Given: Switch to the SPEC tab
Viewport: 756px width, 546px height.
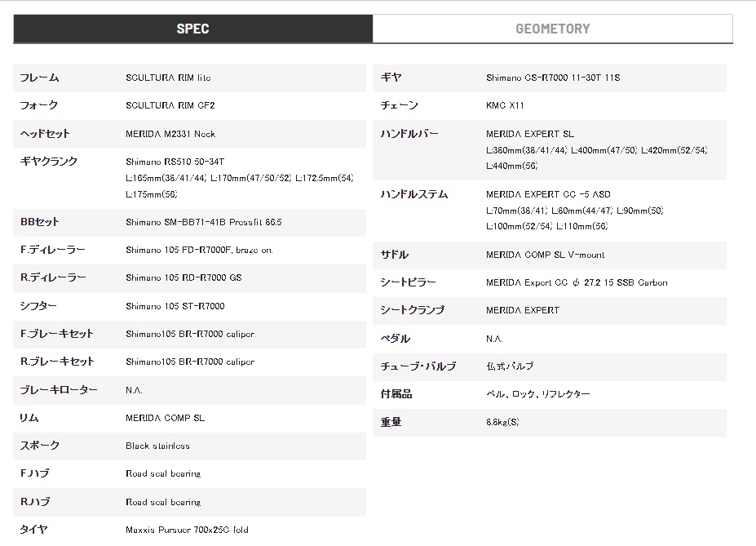Looking at the screenshot, I should 192,29.
